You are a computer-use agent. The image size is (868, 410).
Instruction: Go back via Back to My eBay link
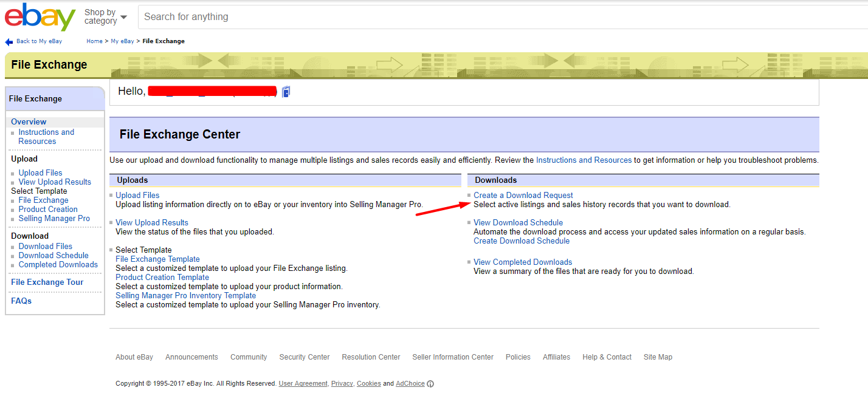(39, 41)
